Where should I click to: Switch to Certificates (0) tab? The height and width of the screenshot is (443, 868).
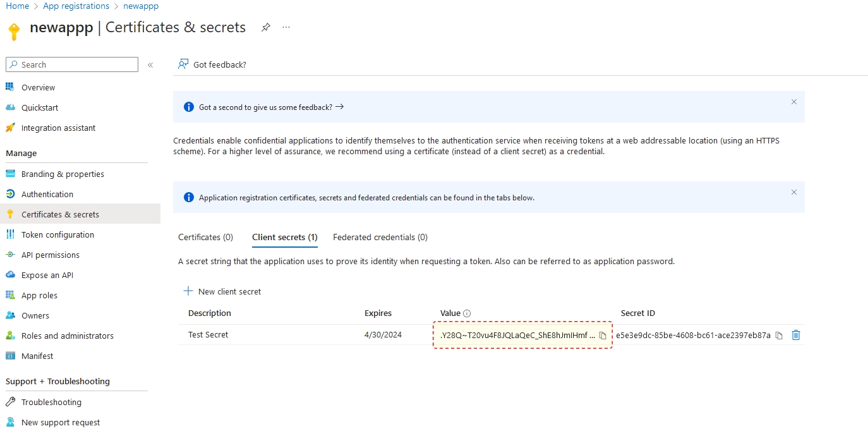(x=205, y=237)
